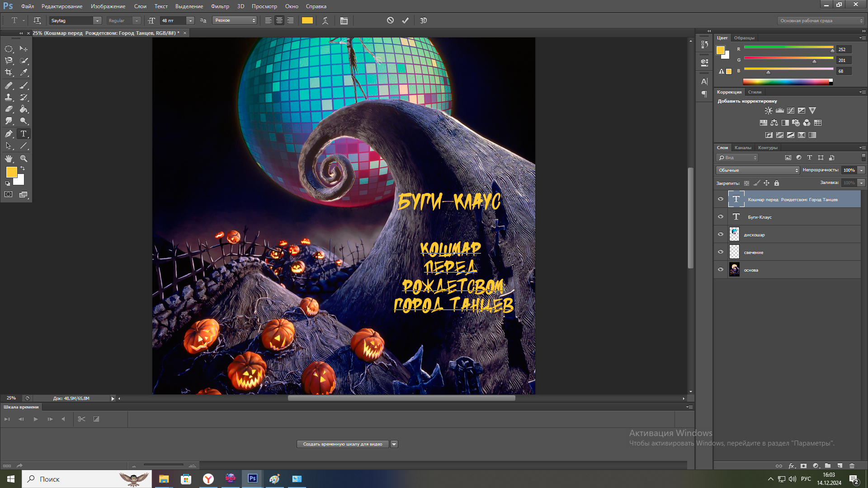Click the delete layer trash icon

coord(852,465)
